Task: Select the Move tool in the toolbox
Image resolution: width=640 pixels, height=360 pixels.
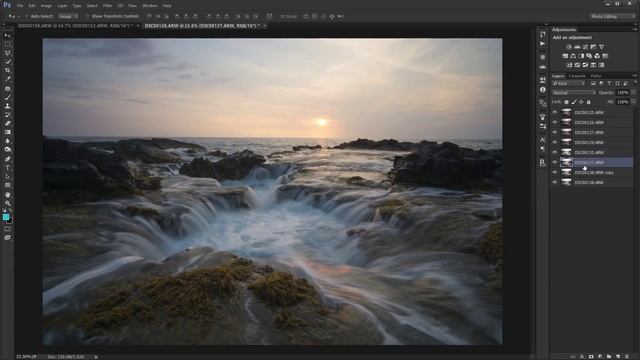Action: (x=7, y=36)
